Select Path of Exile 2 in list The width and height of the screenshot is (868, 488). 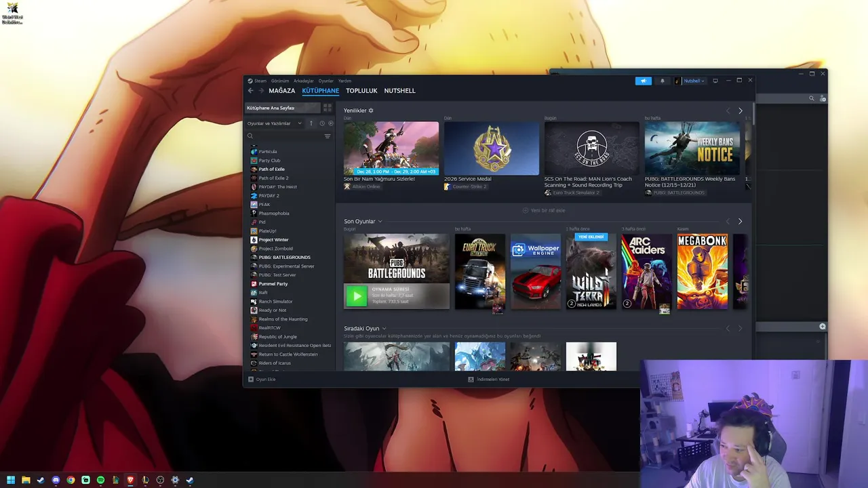pos(273,178)
